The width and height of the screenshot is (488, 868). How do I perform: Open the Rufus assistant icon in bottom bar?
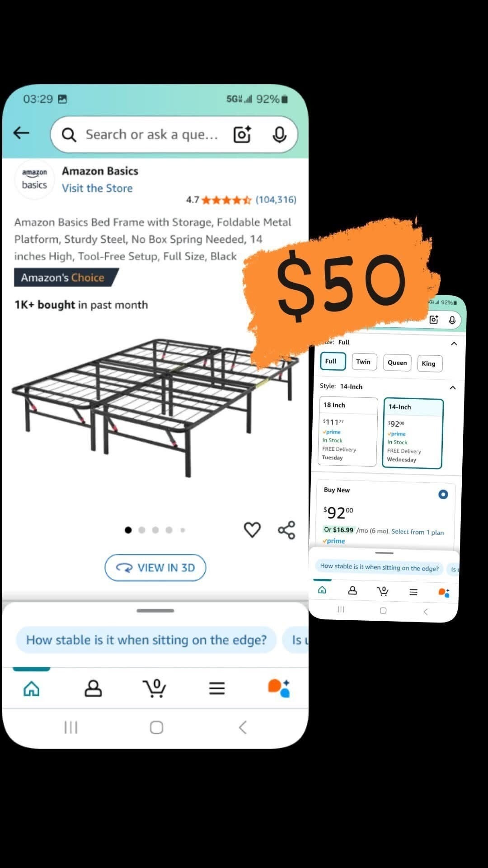279,688
